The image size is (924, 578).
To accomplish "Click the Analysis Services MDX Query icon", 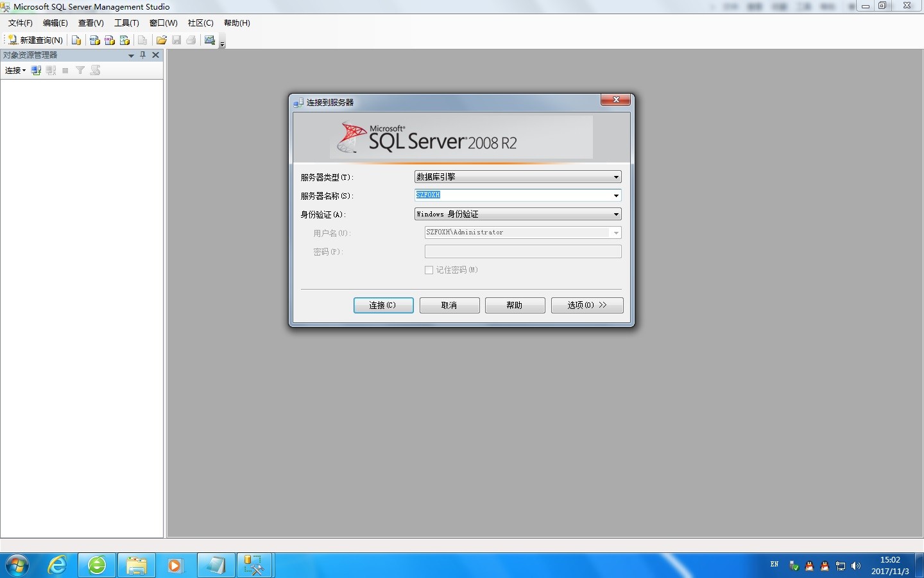I will tap(95, 40).
